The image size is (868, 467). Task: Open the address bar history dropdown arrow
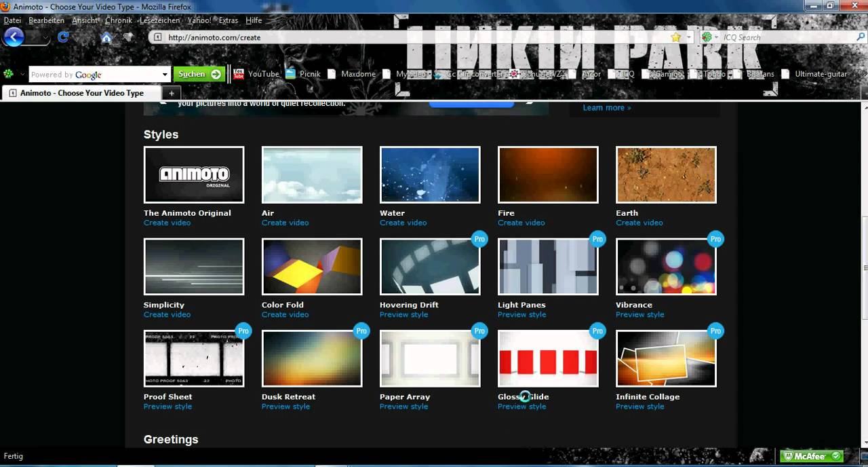click(690, 37)
